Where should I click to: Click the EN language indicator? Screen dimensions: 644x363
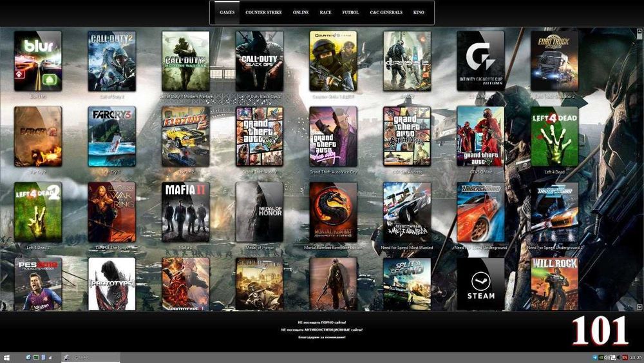click(x=625, y=358)
